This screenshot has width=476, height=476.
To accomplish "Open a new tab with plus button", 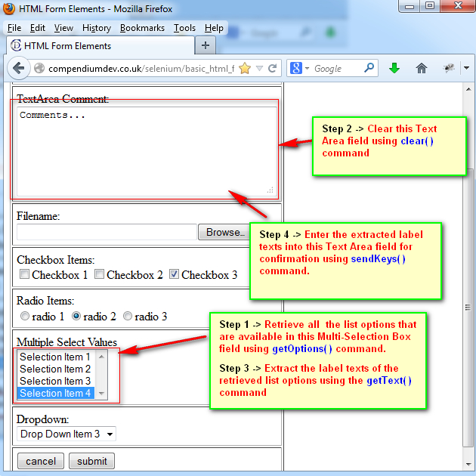I will click(x=206, y=45).
